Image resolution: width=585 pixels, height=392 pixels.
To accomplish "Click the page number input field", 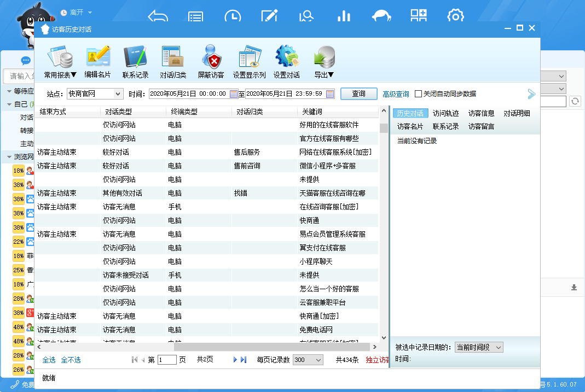I will [167, 360].
